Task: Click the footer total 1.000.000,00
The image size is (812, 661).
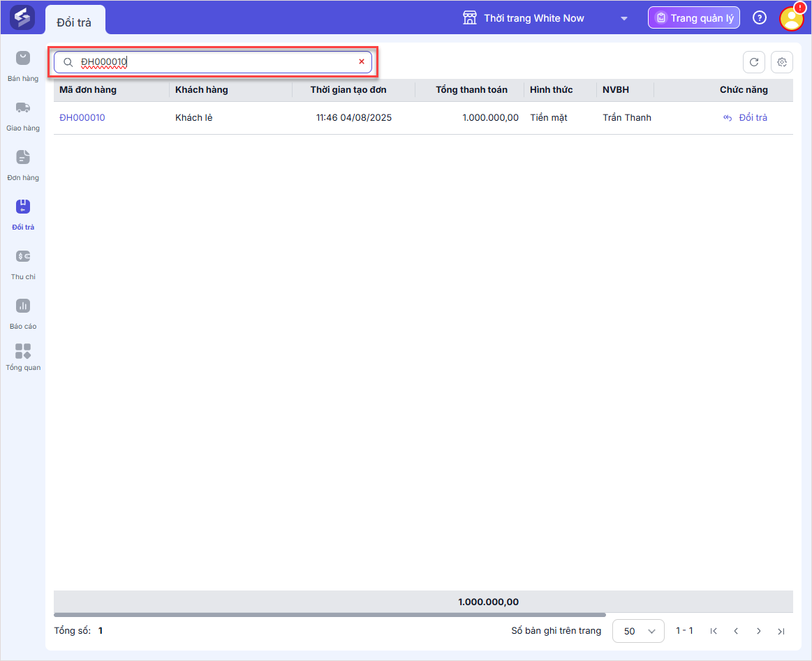Action: pyautogui.click(x=488, y=602)
